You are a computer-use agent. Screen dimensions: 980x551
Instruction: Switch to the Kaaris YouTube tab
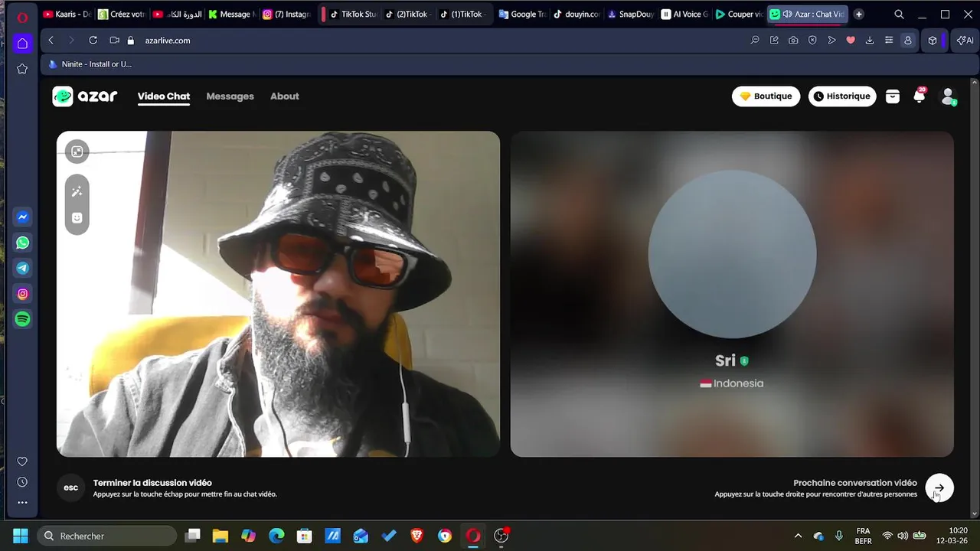(x=67, y=14)
